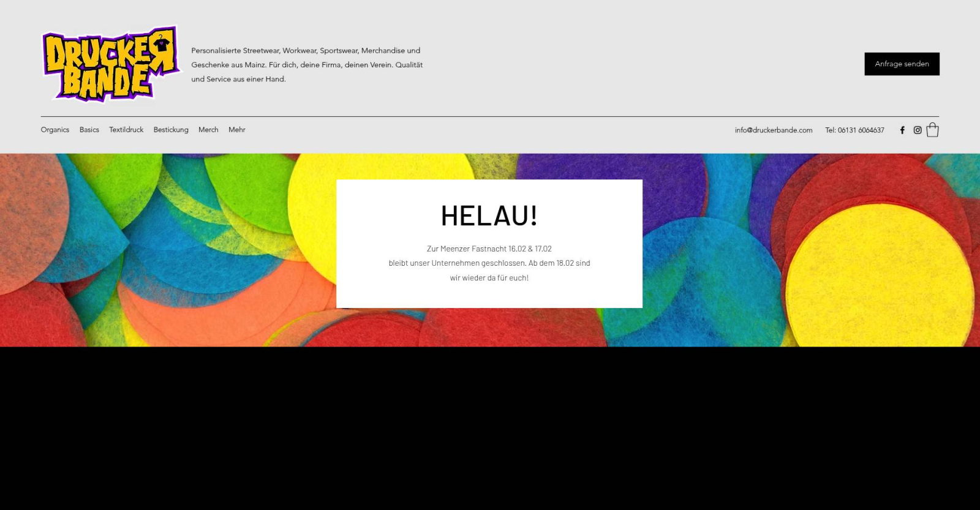Viewport: 980px width, 510px height.
Task: Click the HELAU! heading
Action: click(489, 216)
